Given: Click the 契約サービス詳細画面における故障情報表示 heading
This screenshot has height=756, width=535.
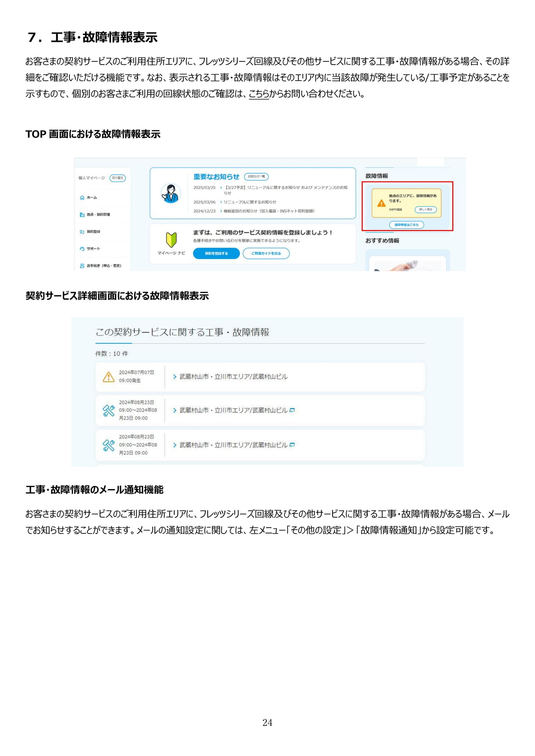Looking at the screenshot, I should 117,296.
